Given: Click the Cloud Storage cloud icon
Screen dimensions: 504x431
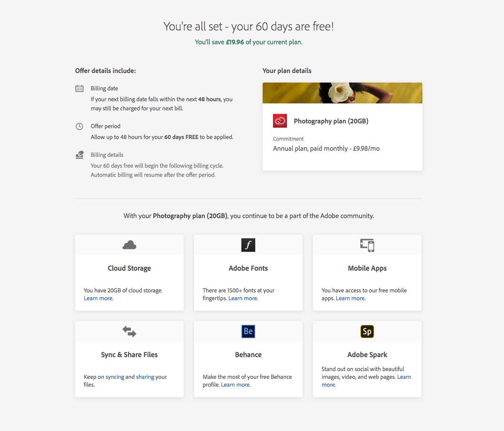Looking at the screenshot, I should [129, 245].
